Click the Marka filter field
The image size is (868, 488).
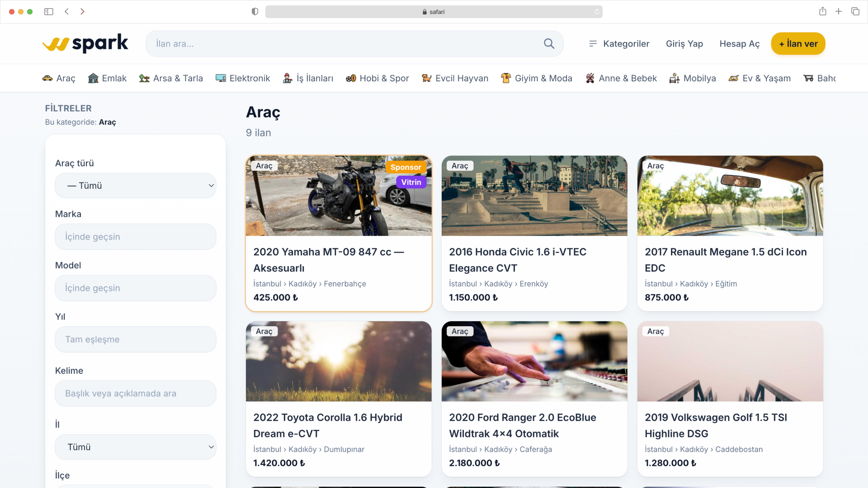pos(136,237)
